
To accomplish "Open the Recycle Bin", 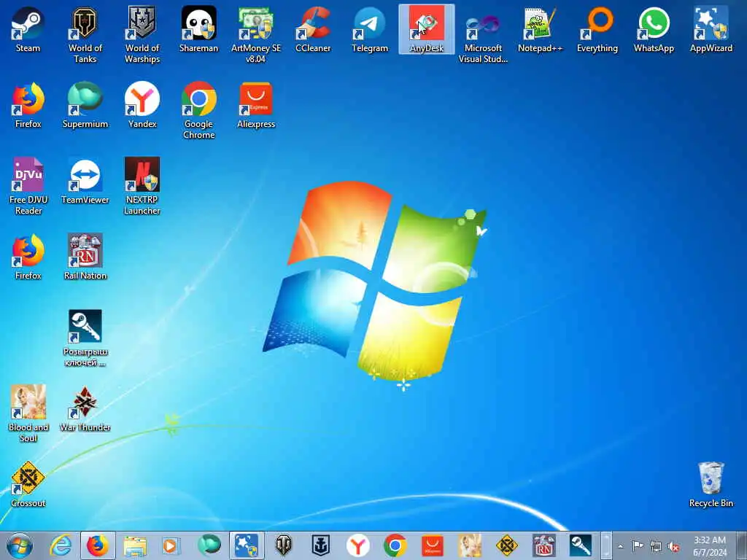I will point(711,484).
